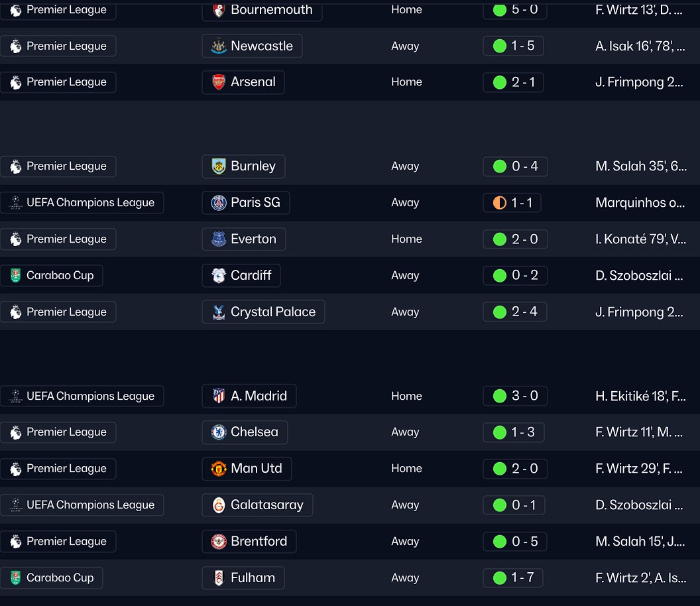
Task: Click the Burnley crest icon
Action: pyautogui.click(x=218, y=166)
